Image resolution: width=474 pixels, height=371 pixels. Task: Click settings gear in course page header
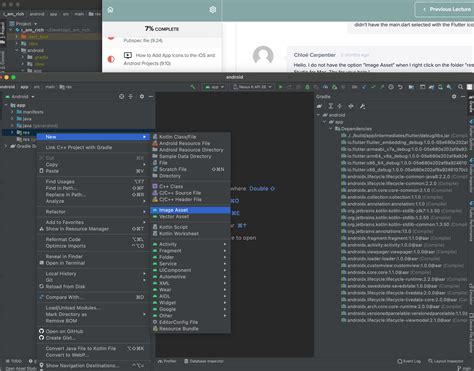pyautogui.click(x=213, y=10)
